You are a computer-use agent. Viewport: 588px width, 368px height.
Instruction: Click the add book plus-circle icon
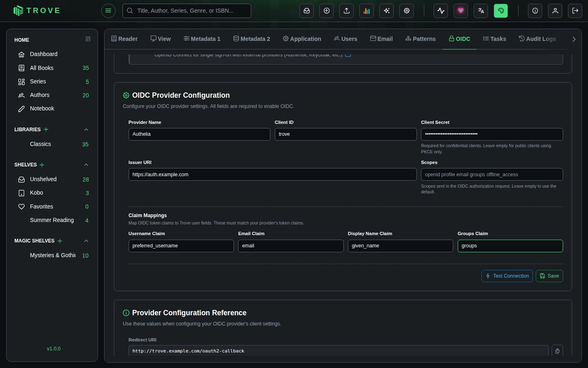(x=327, y=11)
